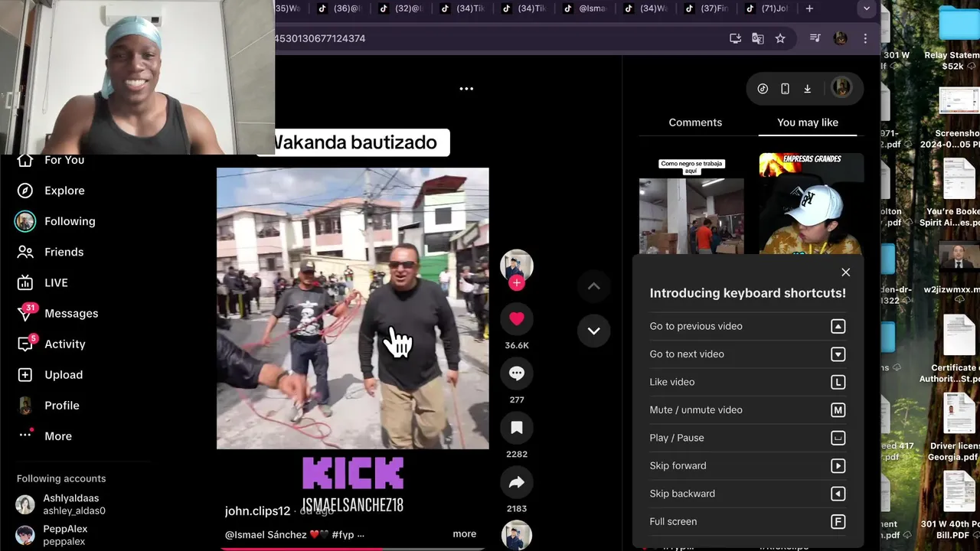Open Friends section in sidebar
The height and width of the screenshot is (551, 980).
click(x=51, y=252)
